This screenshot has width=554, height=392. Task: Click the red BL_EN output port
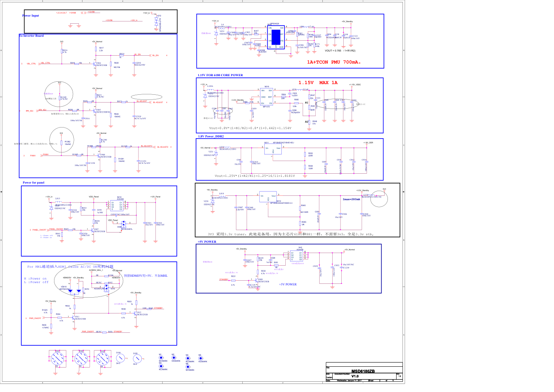point(155,55)
